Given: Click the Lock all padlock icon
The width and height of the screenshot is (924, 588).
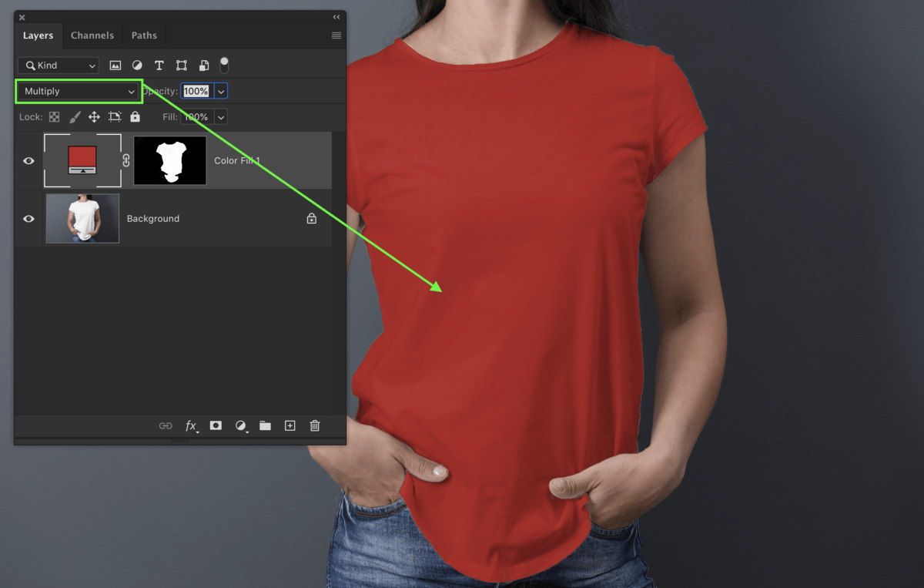Looking at the screenshot, I should pyautogui.click(x=136, y=117).
